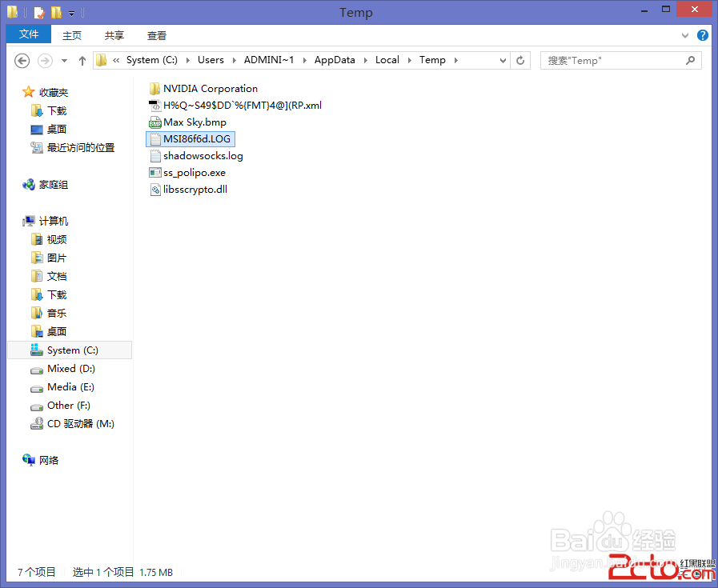Image resolution: width=718 pixels, height=588 pixels.
Task: Open the 文档 library folder
Action: click(49, 276)
